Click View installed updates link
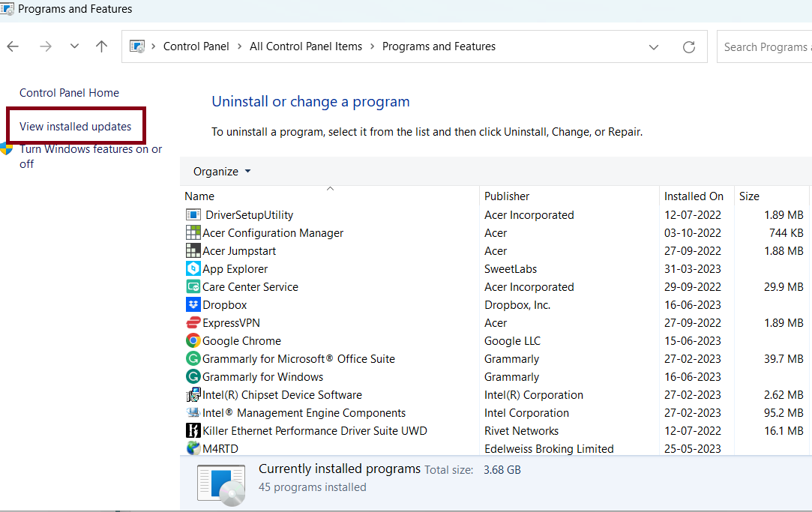812x512 pixels. pos(76,127)
